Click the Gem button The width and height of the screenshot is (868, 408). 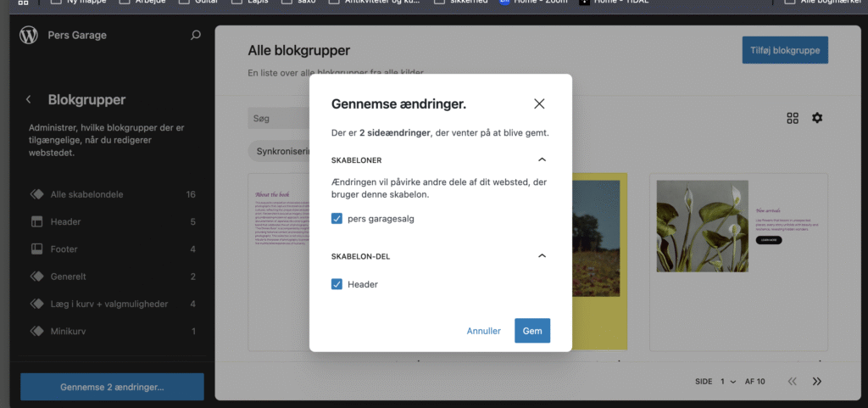532,331
